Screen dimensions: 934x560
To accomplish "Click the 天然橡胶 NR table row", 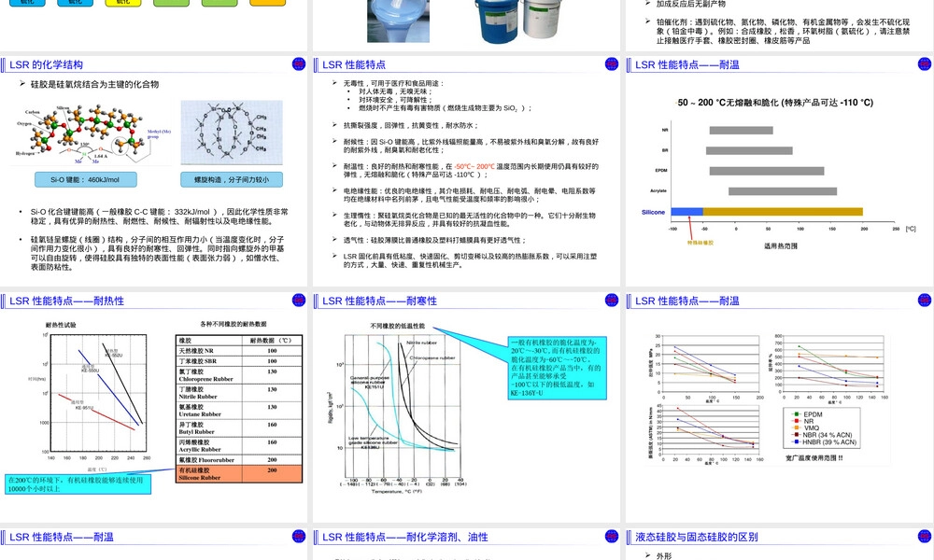I will click(x=239, y=351).
